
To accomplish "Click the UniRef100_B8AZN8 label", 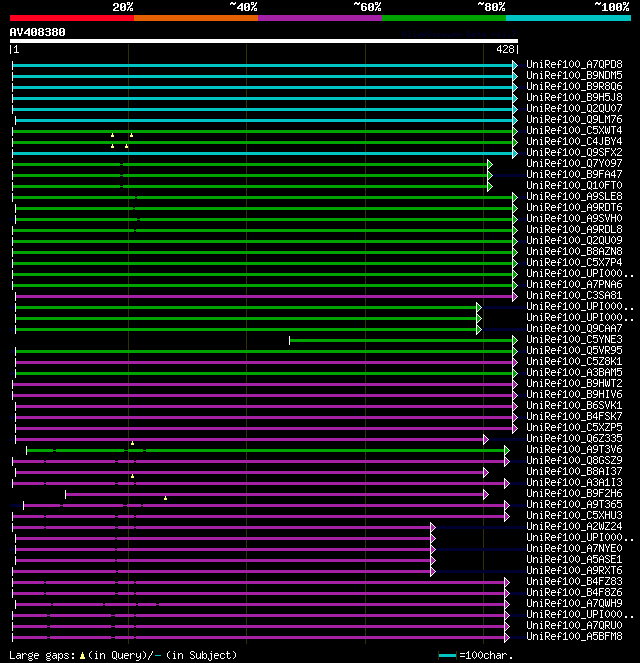I will tap(574, 252).
